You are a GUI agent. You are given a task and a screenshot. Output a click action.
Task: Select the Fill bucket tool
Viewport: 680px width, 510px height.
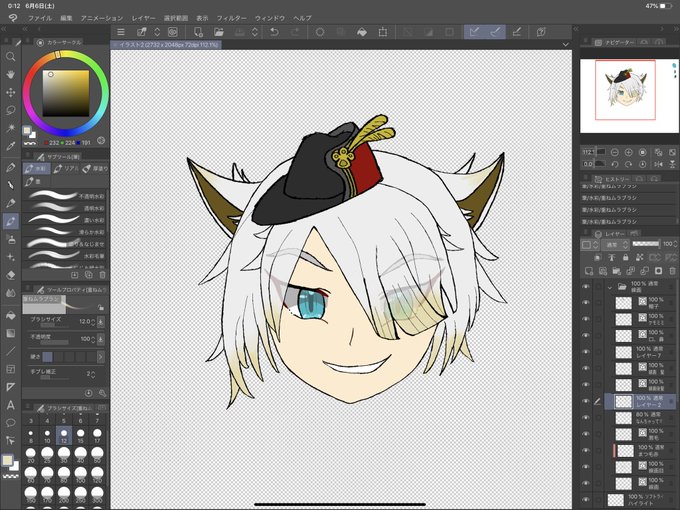10,315
